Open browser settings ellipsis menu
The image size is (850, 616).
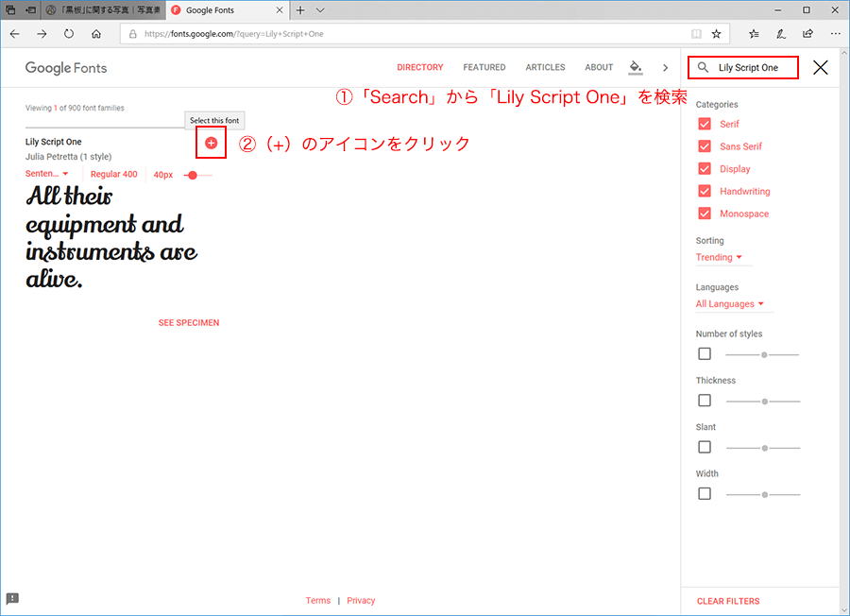836,34
